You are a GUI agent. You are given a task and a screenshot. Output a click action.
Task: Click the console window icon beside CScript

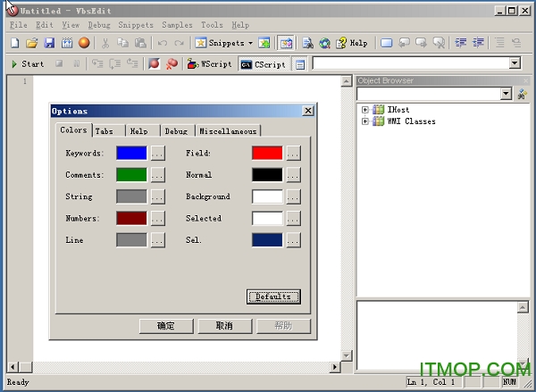[300, 64]
